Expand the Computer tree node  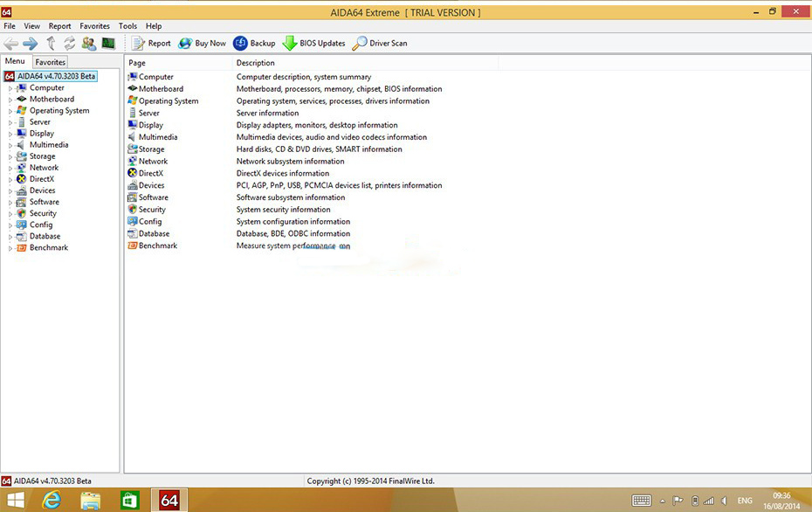tap(10, 88)
